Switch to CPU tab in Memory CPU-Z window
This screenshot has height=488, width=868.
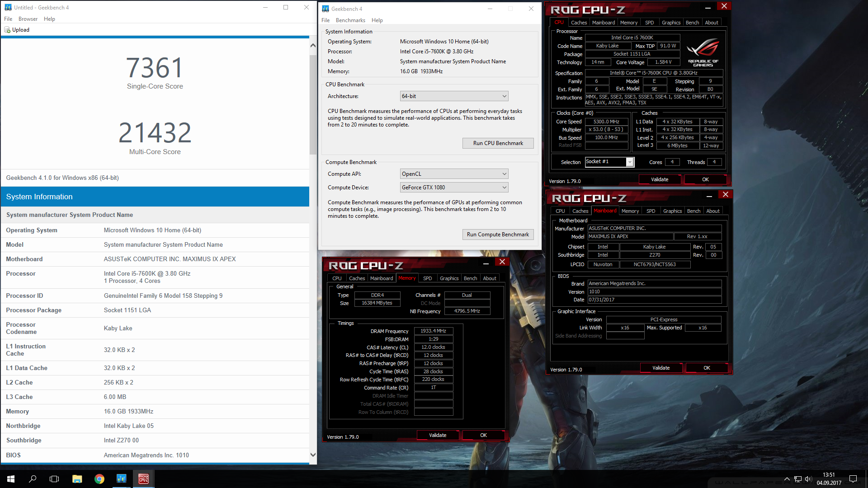[337, 278]
